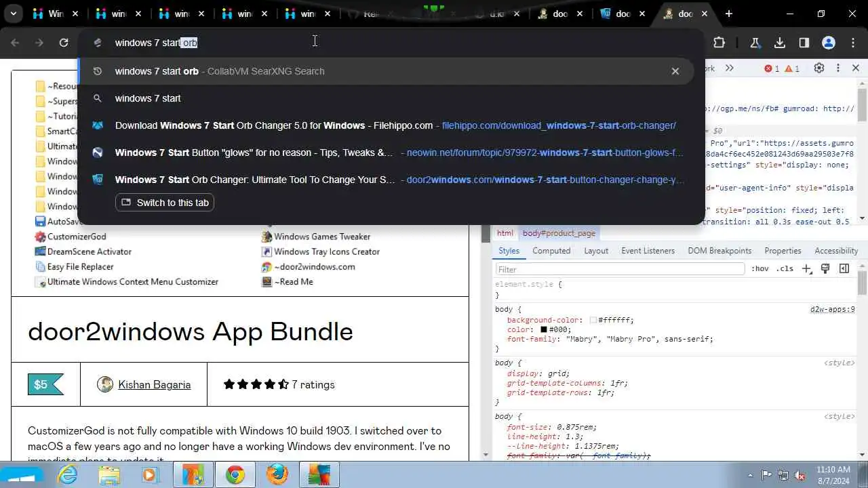Open the neowin Start Button glows suggestion
Screen dimensions: 868x488
[x=387, y=152]
